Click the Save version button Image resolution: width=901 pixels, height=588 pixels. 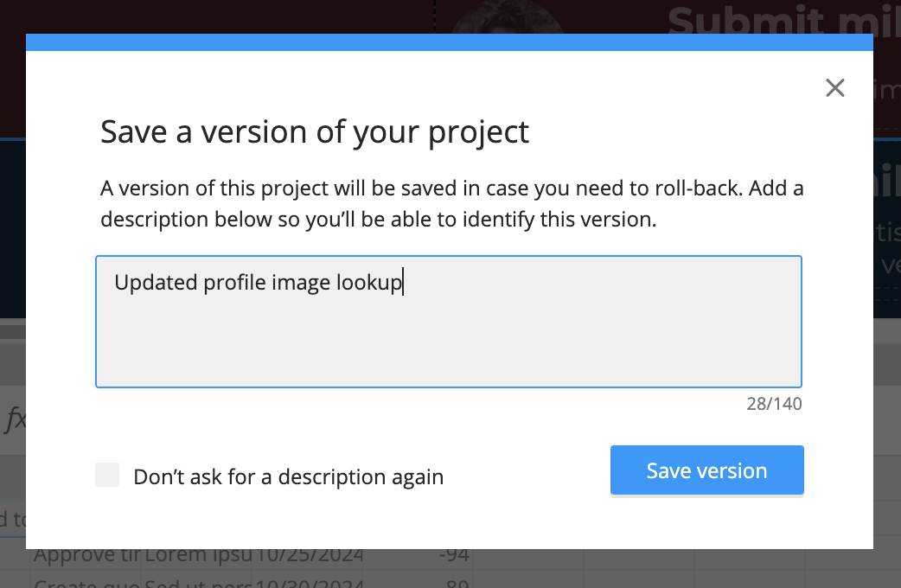click(706, 470)
